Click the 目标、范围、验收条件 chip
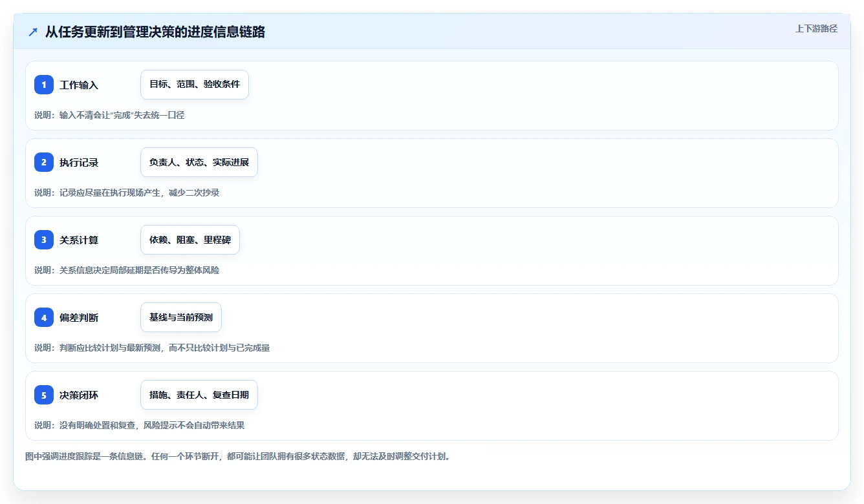The width and height of the screenshot is (864, 504). [x=195, y=85]
